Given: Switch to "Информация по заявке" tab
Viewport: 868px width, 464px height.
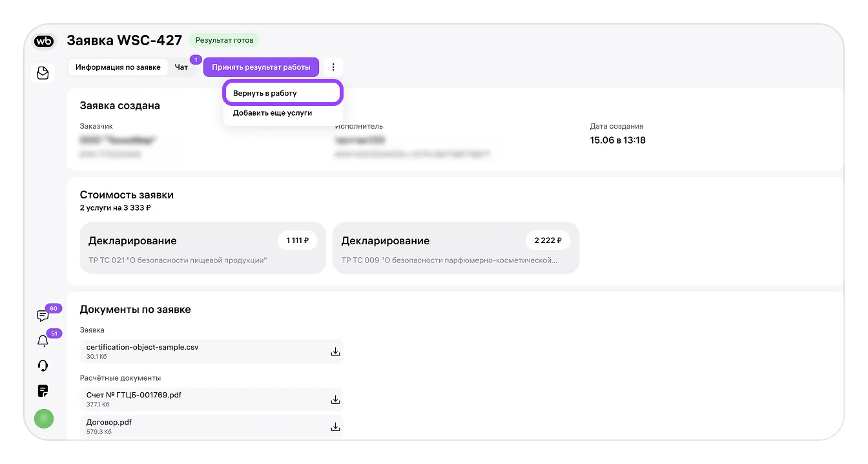Looking at the screenshot, I should click(118, 67).
